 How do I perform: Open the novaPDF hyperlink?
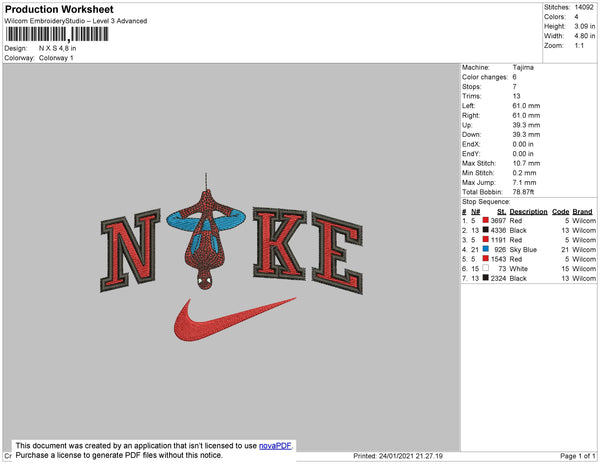coord(275,446)
